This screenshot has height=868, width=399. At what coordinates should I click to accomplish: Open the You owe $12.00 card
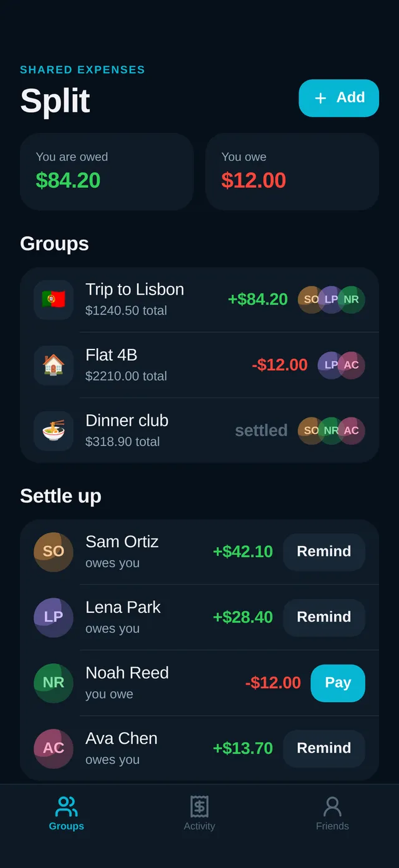pos(292,172)
